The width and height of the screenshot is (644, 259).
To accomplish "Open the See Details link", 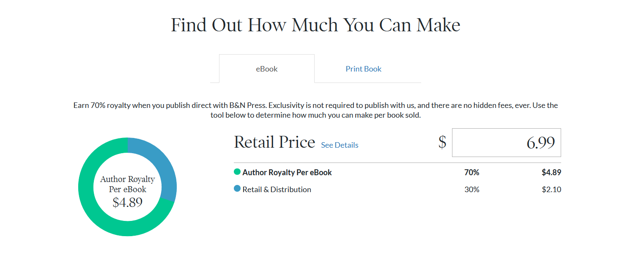I will (x=339, y=145).
